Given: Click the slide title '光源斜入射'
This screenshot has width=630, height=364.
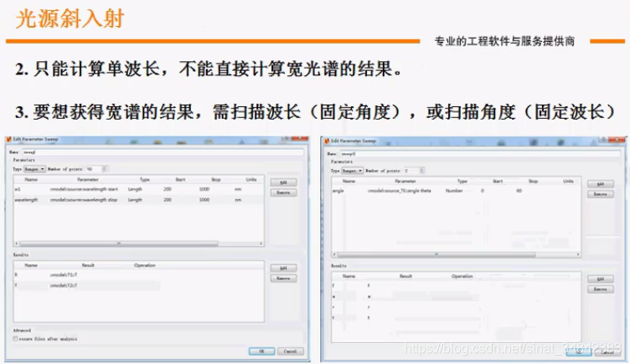Looking at the screenshot, I should 70,19.
